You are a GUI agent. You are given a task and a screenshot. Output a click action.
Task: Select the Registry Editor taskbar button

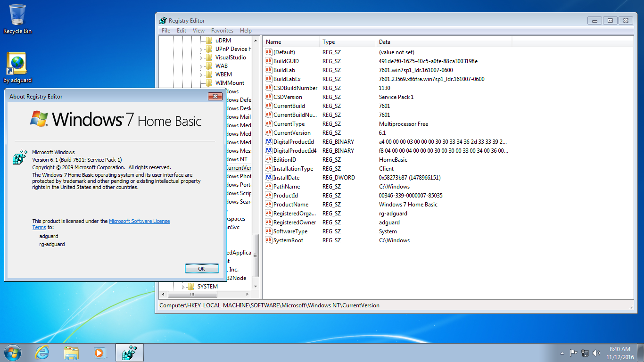tap(129, 353)
